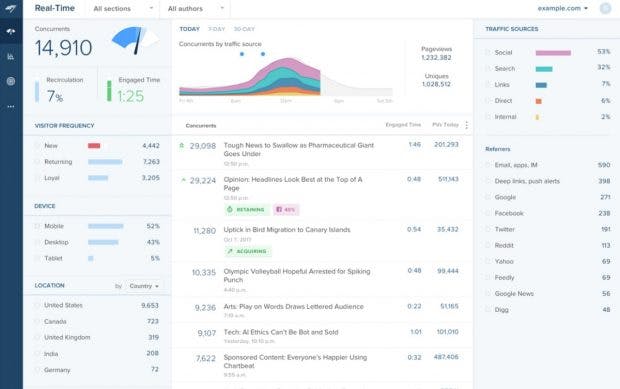The height and width of the screenshot is (389, 620).
Task: Toggle the Google referrer filter
Action: (x=488, y=197)
